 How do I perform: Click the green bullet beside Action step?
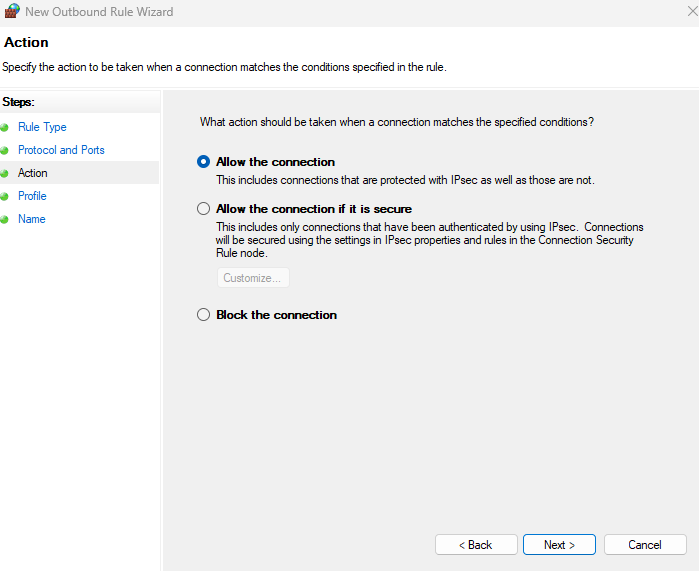click(5, 173)
